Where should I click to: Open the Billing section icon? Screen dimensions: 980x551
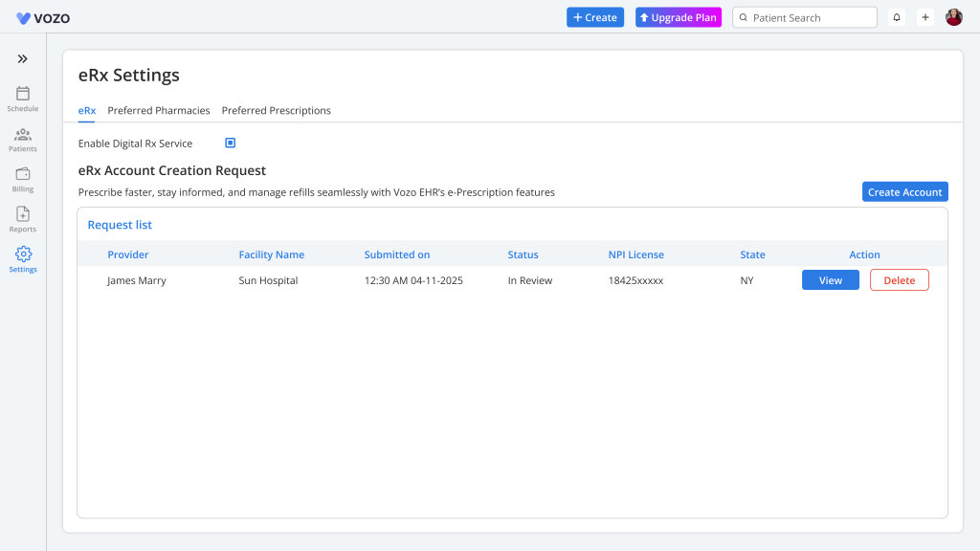[23, 174]
